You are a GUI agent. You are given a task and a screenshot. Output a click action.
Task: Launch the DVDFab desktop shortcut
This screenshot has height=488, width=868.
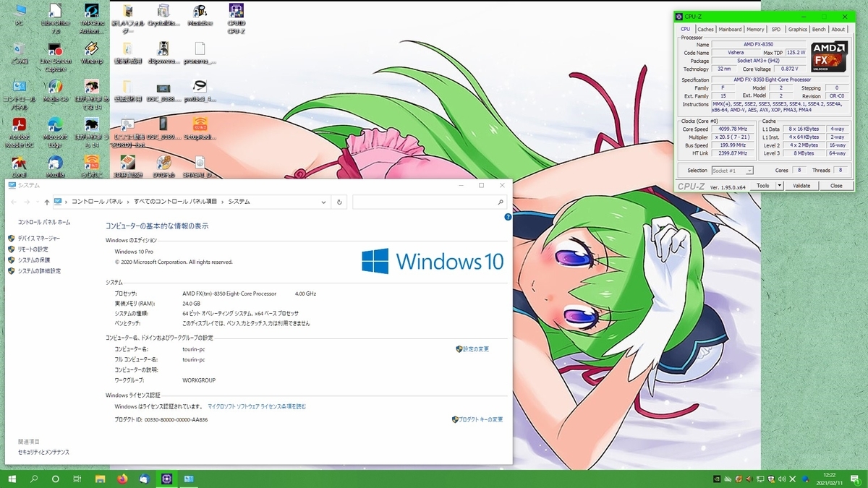point(163,166)
